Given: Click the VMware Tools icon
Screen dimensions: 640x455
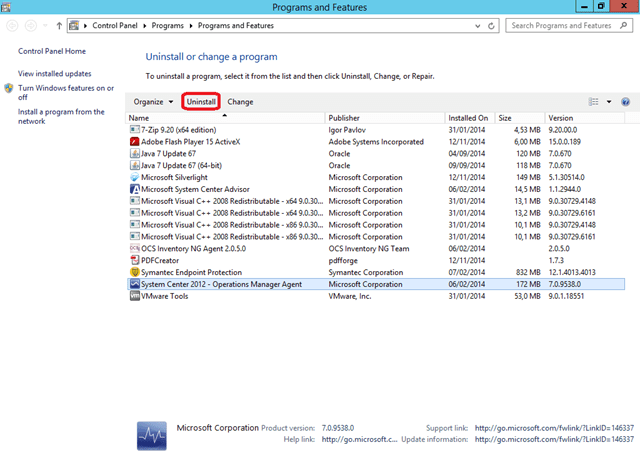Looking at the screenshot, I should 134,296.
